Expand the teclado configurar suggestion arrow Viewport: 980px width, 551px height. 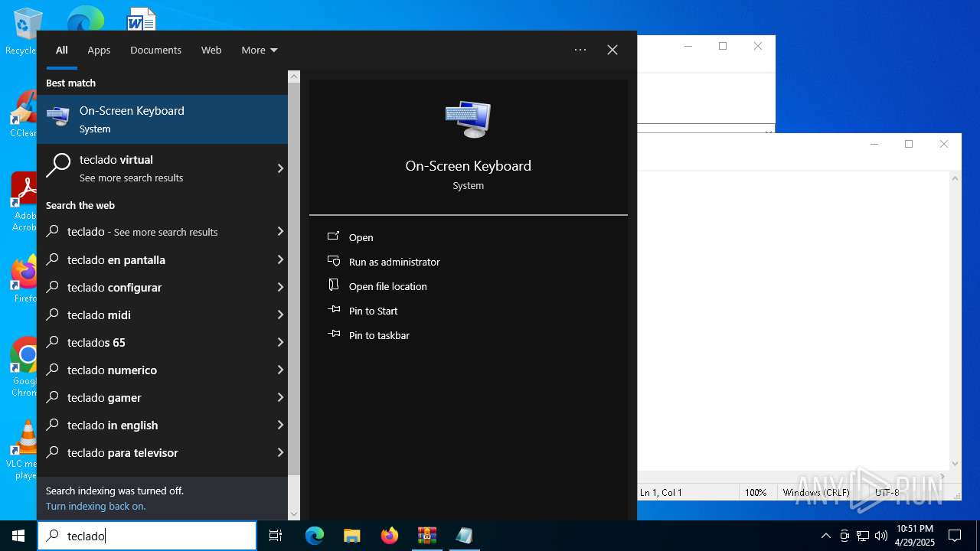[280, 287]
